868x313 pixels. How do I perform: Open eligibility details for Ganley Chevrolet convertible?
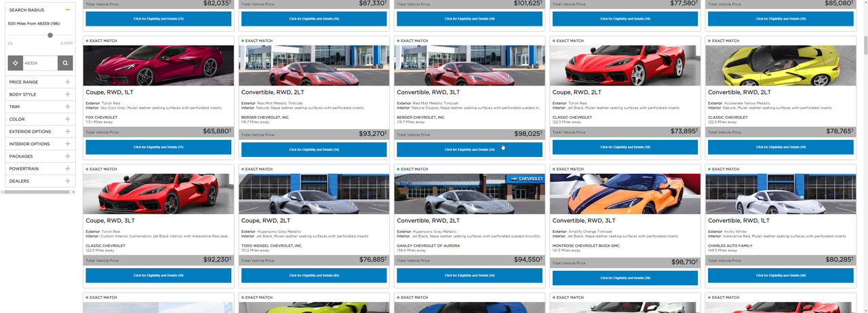pyautogui.click(x=469, y=276)
